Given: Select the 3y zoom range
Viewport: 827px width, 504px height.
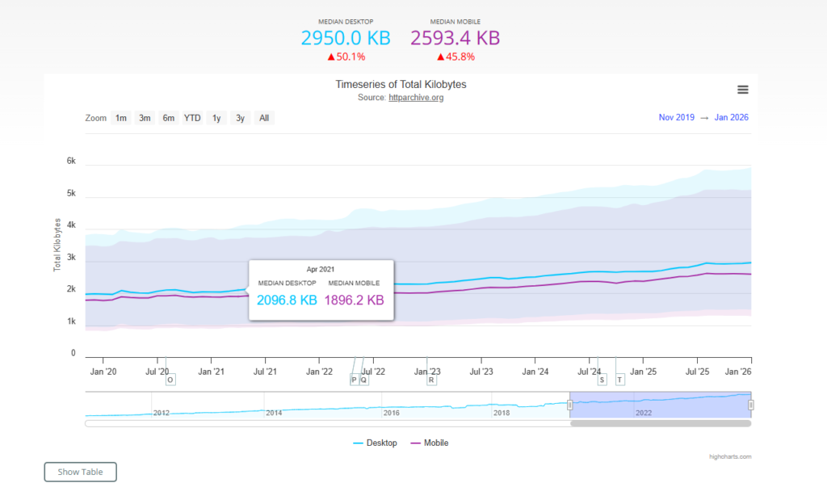Looking at the screenshot, I should pyautogui.click(x=240, y=118).
